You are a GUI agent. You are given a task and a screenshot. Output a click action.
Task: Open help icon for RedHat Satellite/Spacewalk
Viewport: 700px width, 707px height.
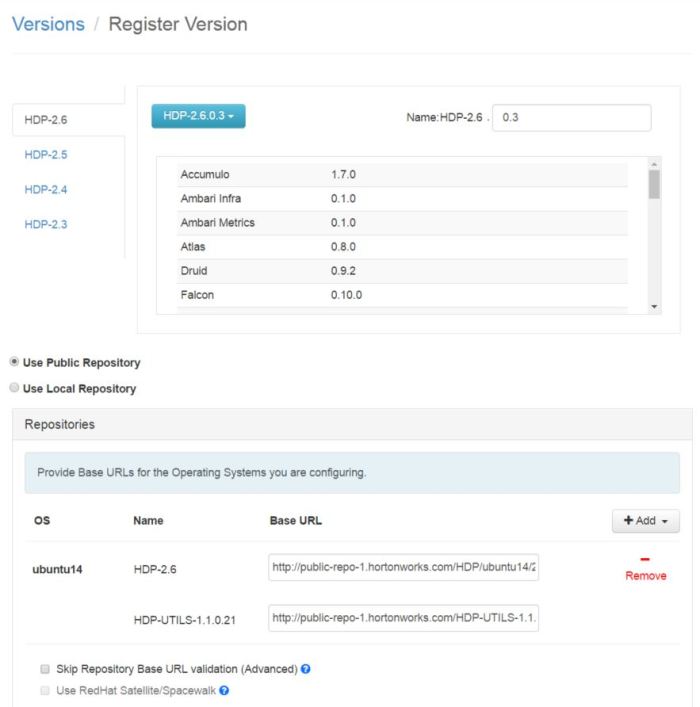[224, 690]
